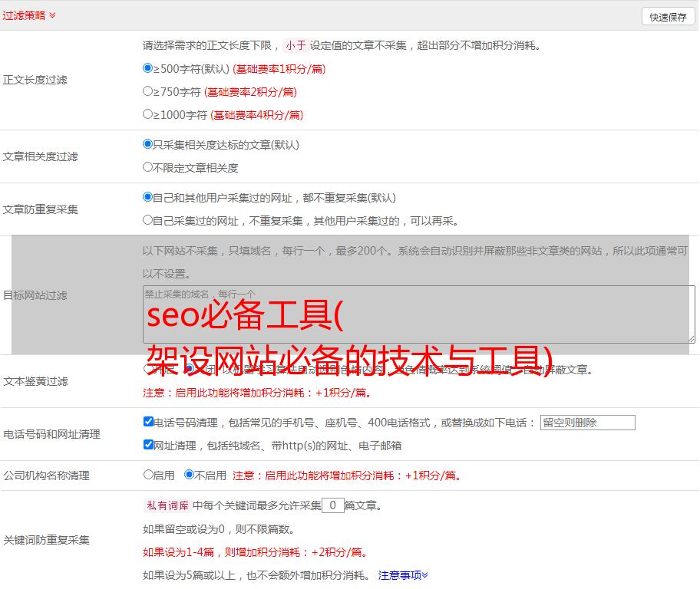Select the ≥500字符 default length option
Image resolution: width=700 pixels, height=589 pixels.
[x=148, y=68]
